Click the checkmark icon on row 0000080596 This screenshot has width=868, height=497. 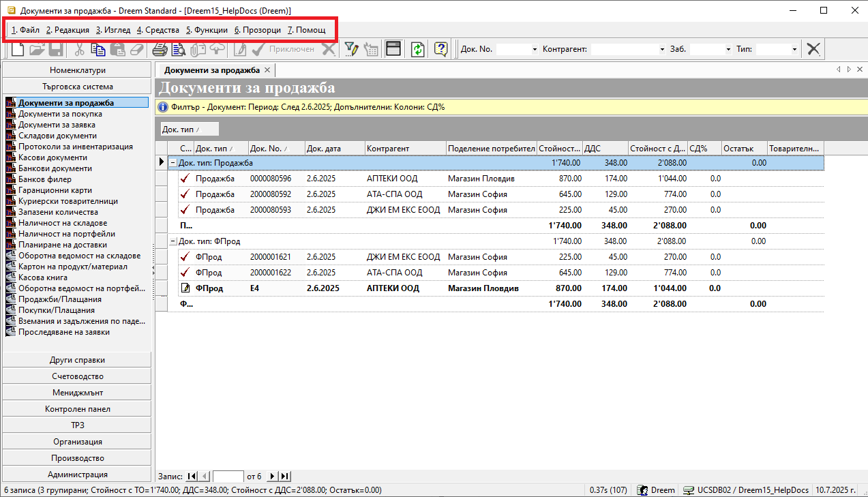(x=185, y=179)
